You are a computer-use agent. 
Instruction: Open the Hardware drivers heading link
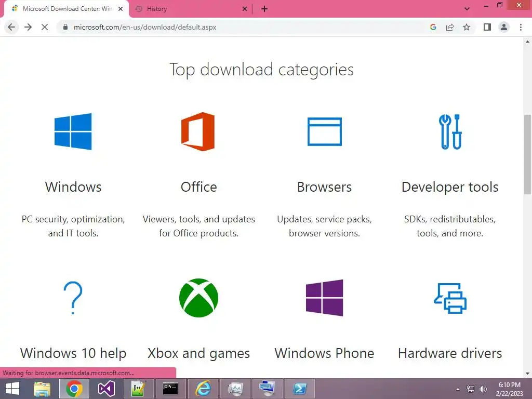(x=450, y=353)
